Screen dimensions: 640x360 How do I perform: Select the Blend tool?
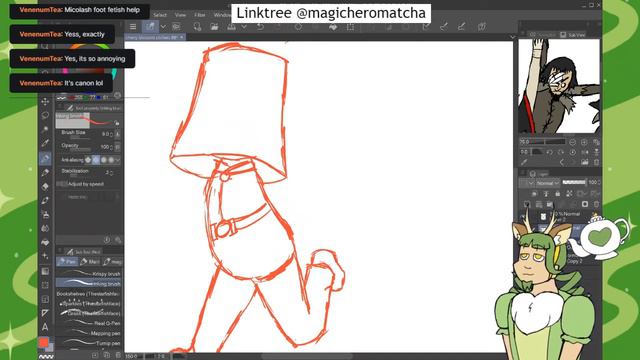click(45, 228)
